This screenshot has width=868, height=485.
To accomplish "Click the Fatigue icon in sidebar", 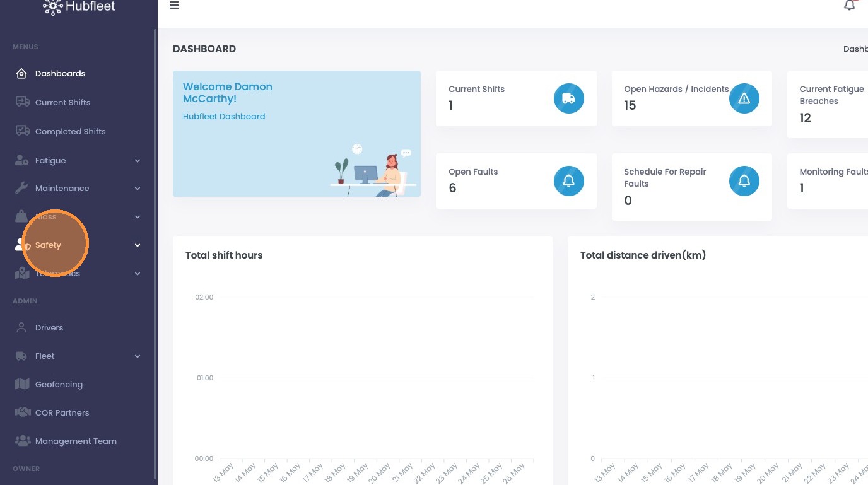I will (x=22, y=160).
